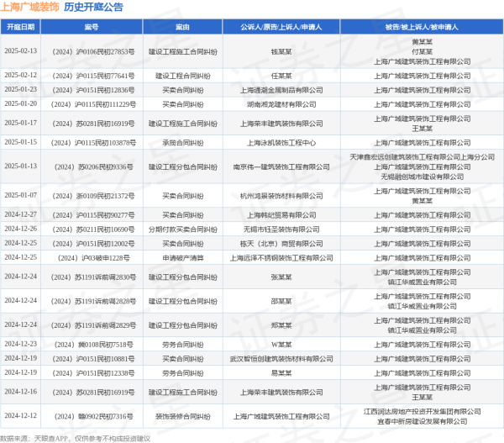This screenshot has height=443, width=504.
Task: Click case number 沪0115民初103878号
Action: (x=93, y=143)
